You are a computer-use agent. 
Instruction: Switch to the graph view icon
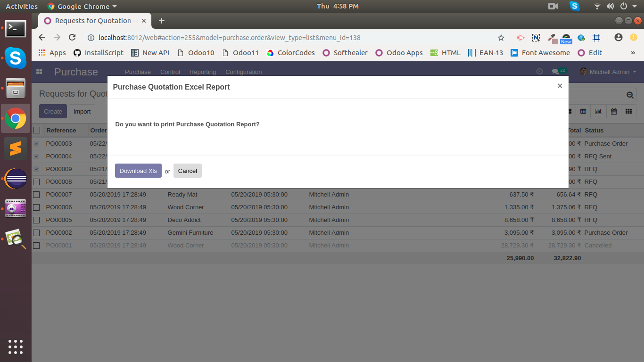[598, 111]
